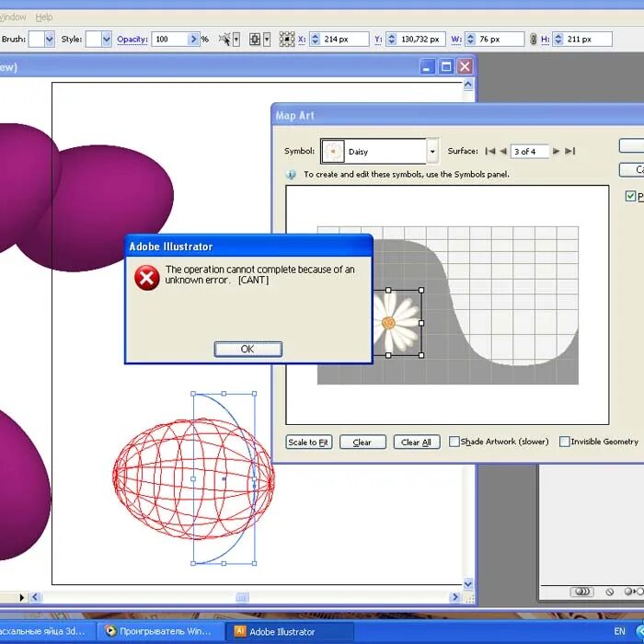Click the Width stepper
The image size is (644, 644).
[471, 40]
